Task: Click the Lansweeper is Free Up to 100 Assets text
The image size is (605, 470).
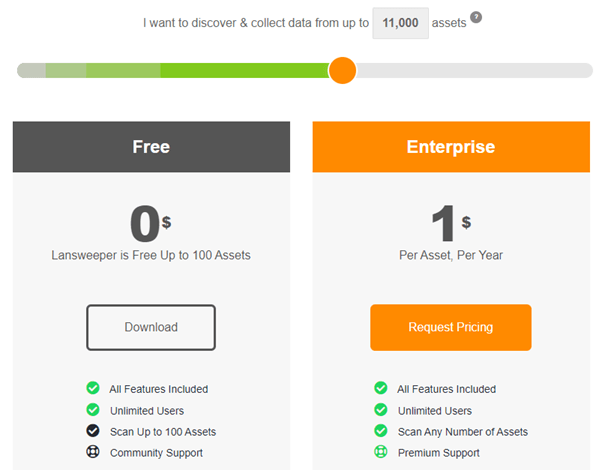Action: (x=151, y=255)
